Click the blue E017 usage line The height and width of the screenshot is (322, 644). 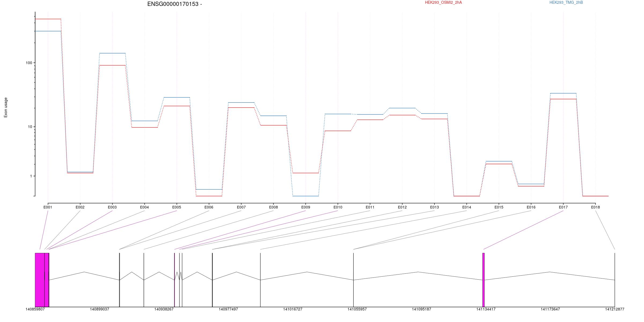coord(563,93)
